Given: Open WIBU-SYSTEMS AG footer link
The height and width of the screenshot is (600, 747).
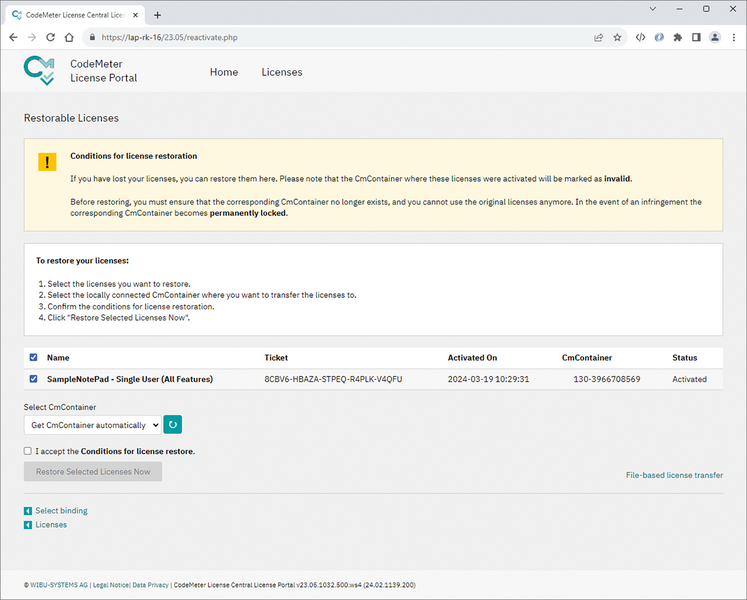Looking at the screenshot, I should point(59,585).
